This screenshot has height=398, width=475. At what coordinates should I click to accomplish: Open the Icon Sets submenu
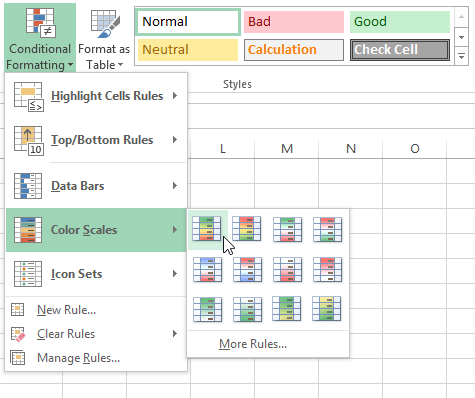pyautogui.click(x=96, y=274)
